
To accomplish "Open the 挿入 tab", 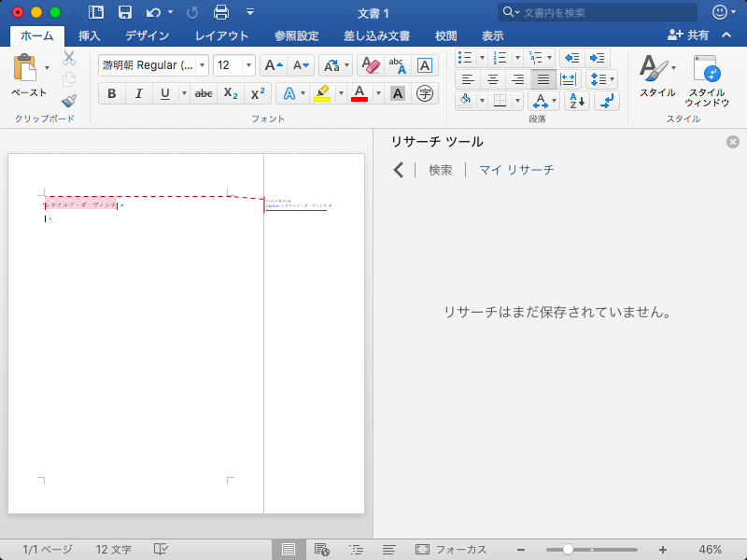I will click(89, 35).
